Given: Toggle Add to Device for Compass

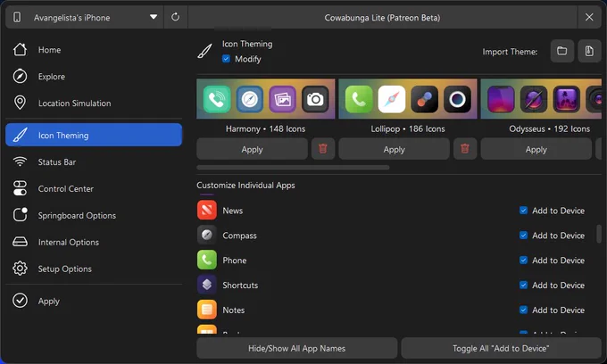Looking at the screenshot, I should click(523, 236).
